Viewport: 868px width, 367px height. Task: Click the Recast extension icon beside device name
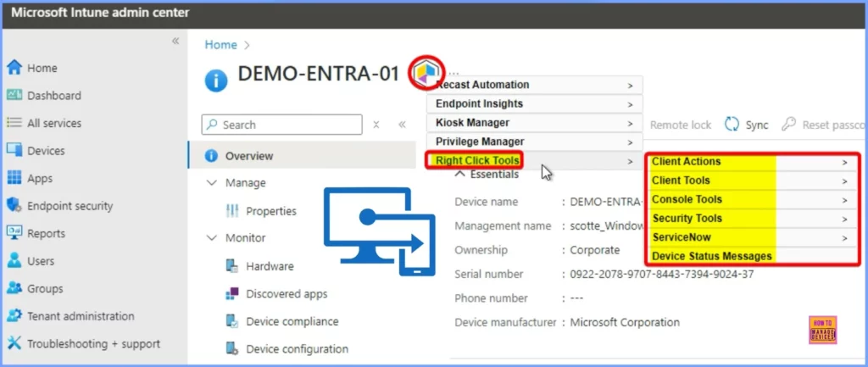point(427,73)
